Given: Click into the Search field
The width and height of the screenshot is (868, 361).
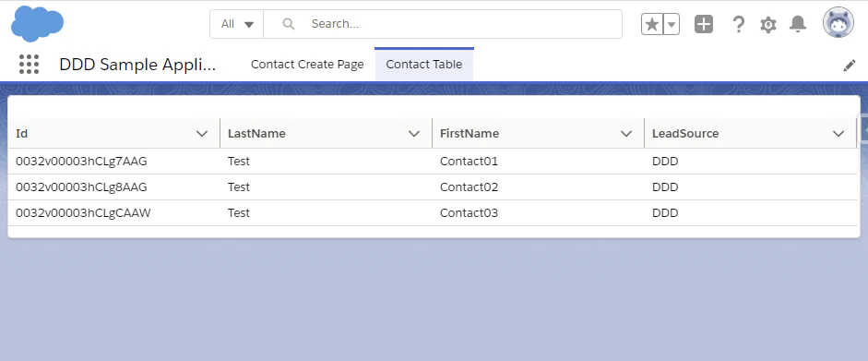Looking at the screenshot, I should (x=443, y=24).
